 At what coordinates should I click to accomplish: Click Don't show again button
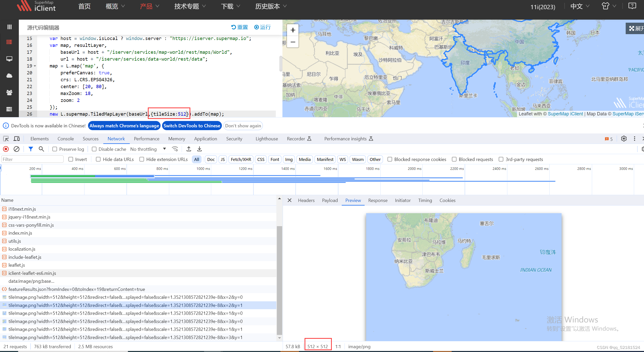[x=243, y=126]
